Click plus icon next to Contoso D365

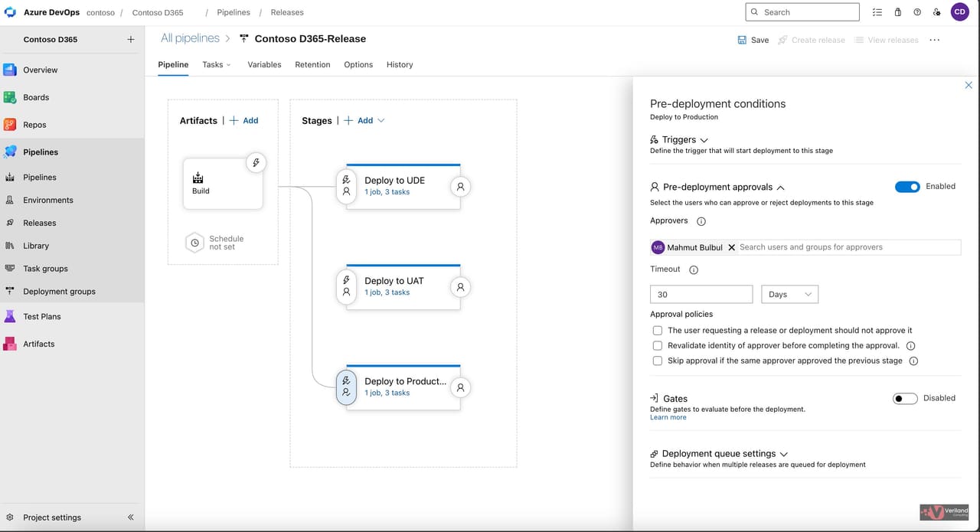pos(131,39)
